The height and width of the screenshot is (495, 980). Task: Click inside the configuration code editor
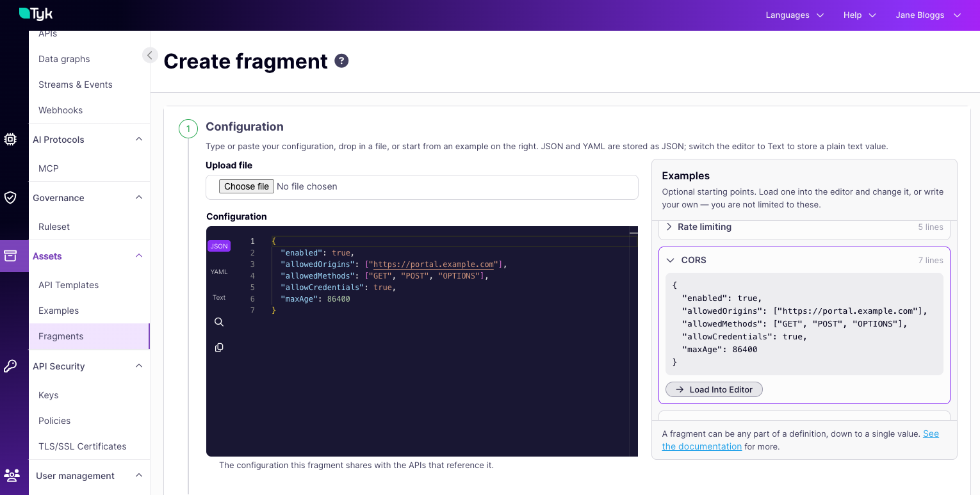pyautogui.click(x=421, y=341)
